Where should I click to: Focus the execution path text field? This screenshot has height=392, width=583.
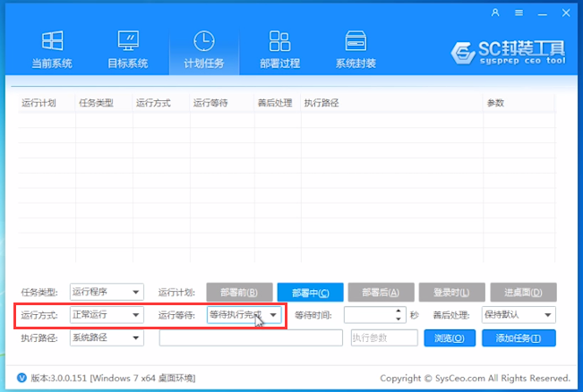click(x=251, y=338)
